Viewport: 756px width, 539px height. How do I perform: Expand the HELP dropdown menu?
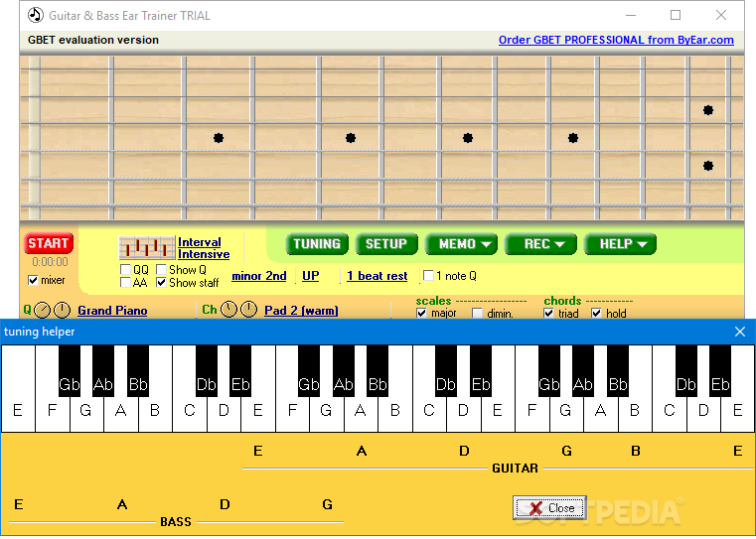[620, 244]
